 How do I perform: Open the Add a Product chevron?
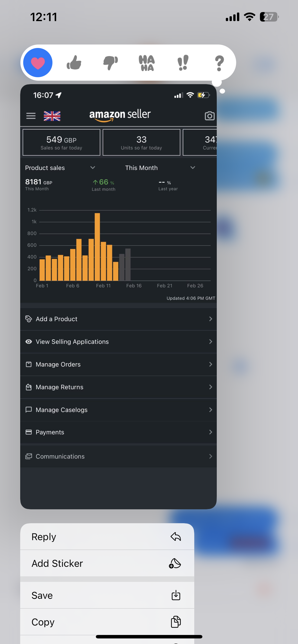(211, 319)
